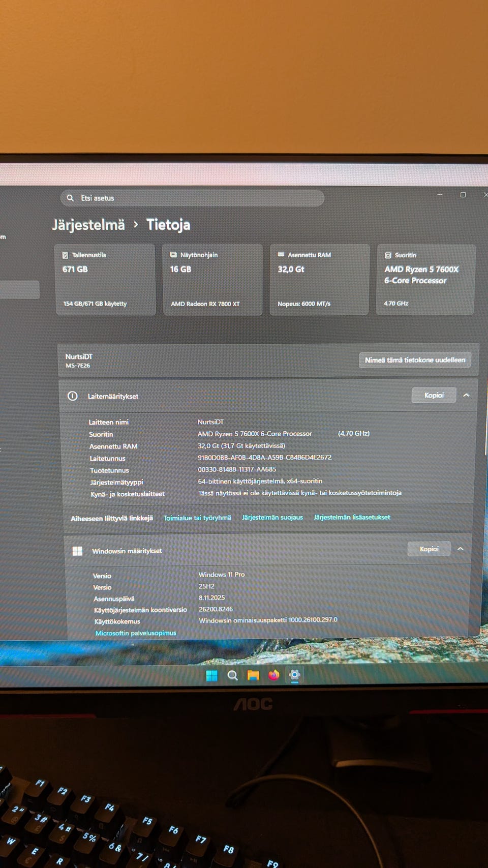Click the install date 8.11.2025
The height and width of the screenshot is (868, 488).
tap(211, 598)
